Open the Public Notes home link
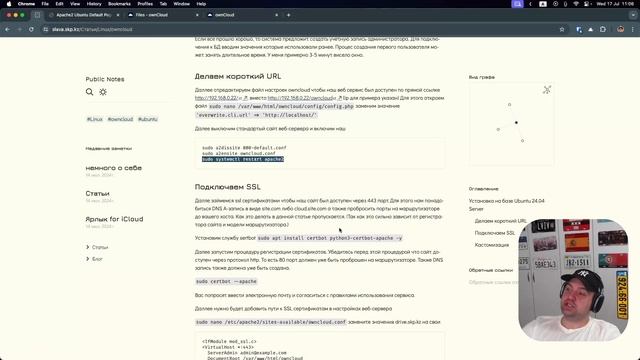 tap(105, 79)
